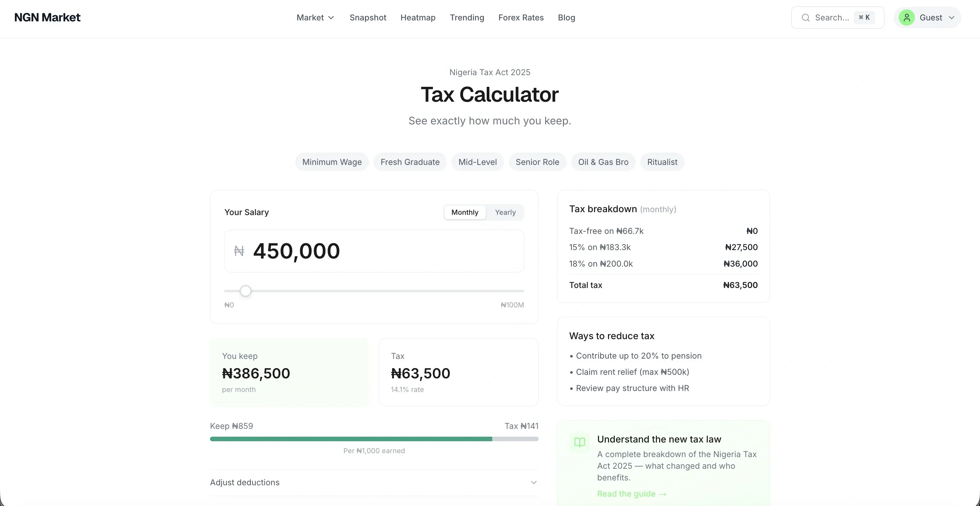This screenshot has width=980, height=506.
Task: Go to the Blog section
Action: pyautogui.click(x=566, y=17)
